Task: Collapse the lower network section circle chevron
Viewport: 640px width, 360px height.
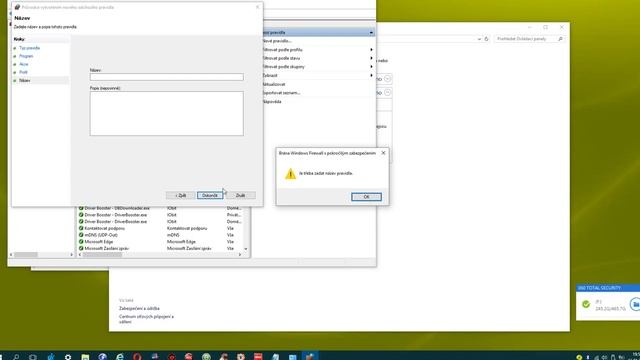Action: tap(387, 93)
